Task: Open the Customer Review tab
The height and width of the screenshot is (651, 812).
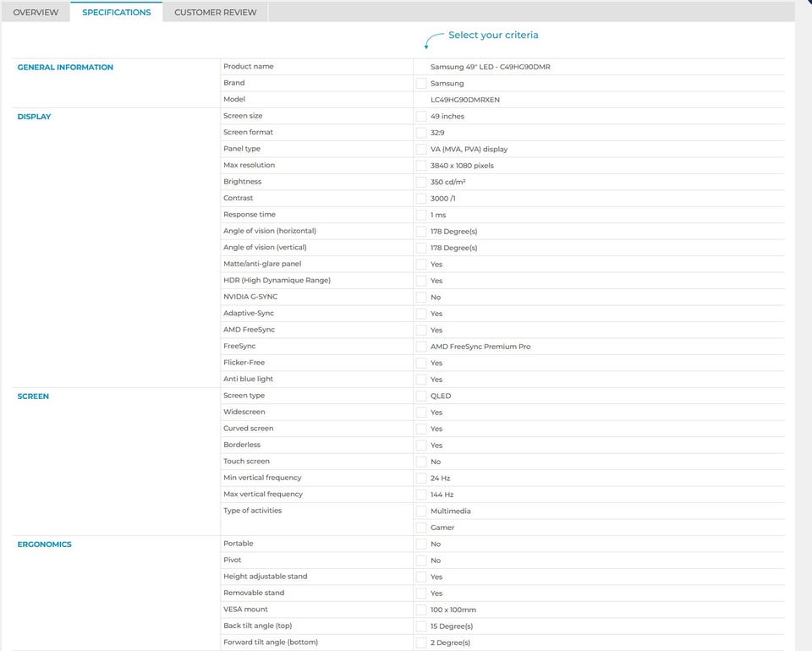Action: coord(216,12)
